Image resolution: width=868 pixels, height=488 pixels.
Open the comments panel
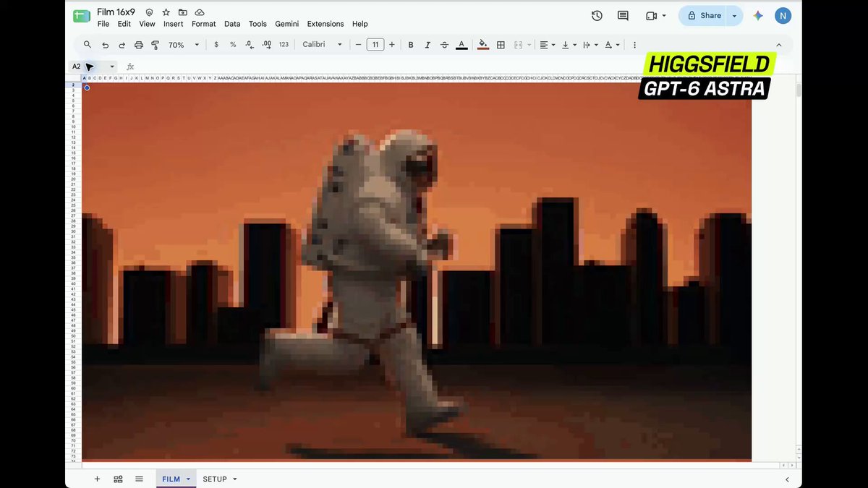point(623,15)
